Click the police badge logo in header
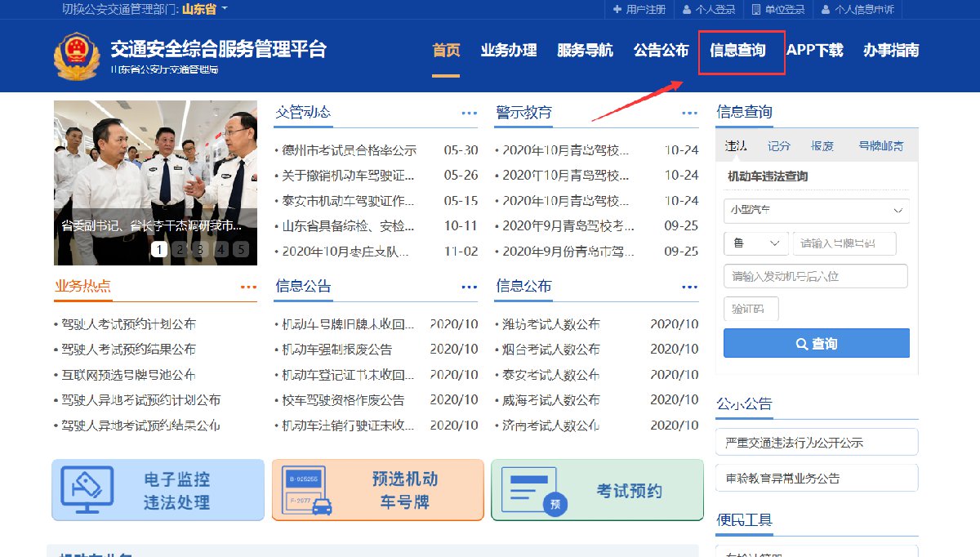Image resolution: width=980 pixels, height=557 pixels. click(x=75, y=56)
